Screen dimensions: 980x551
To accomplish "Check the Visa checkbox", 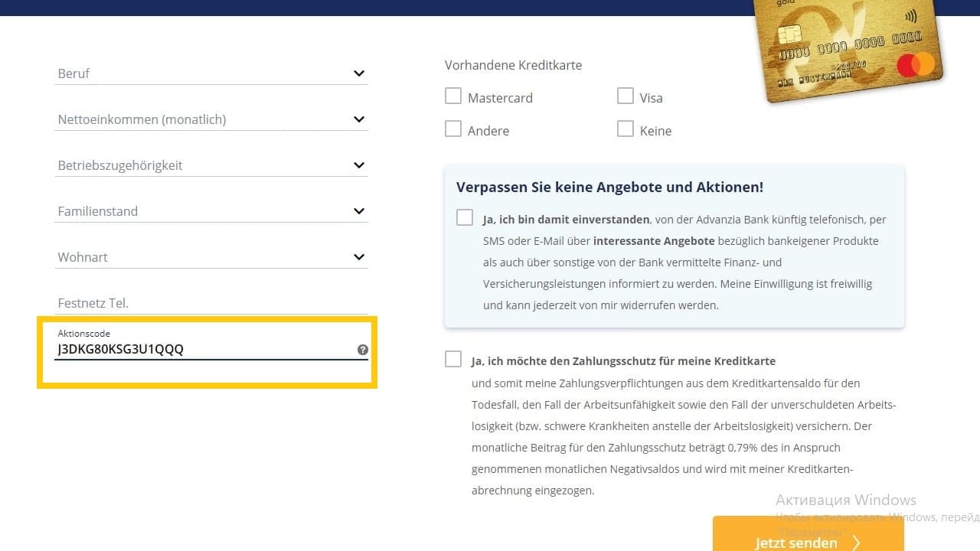I will click(x=626, y=96).
